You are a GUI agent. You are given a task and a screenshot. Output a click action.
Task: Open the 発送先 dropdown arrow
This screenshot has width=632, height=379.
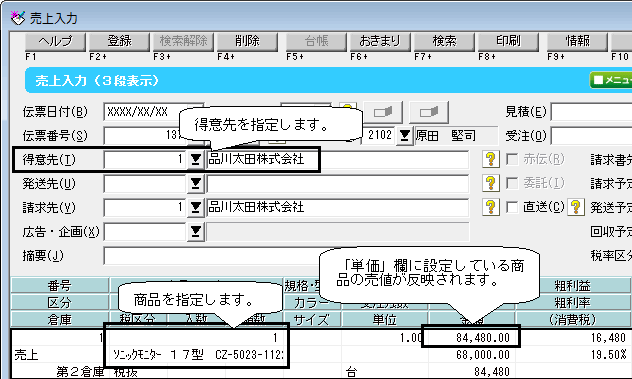coord(195,183)
